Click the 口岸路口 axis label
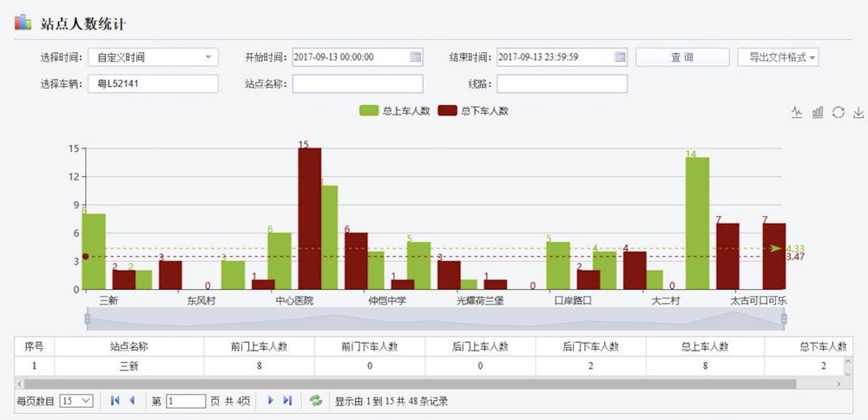This screenshot has height=420, width=868. point(574,301)
